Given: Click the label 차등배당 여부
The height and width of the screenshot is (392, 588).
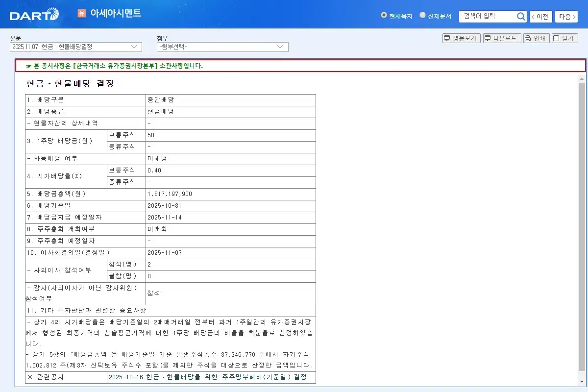Looking at the screenshot, I should tap(52, 159).
